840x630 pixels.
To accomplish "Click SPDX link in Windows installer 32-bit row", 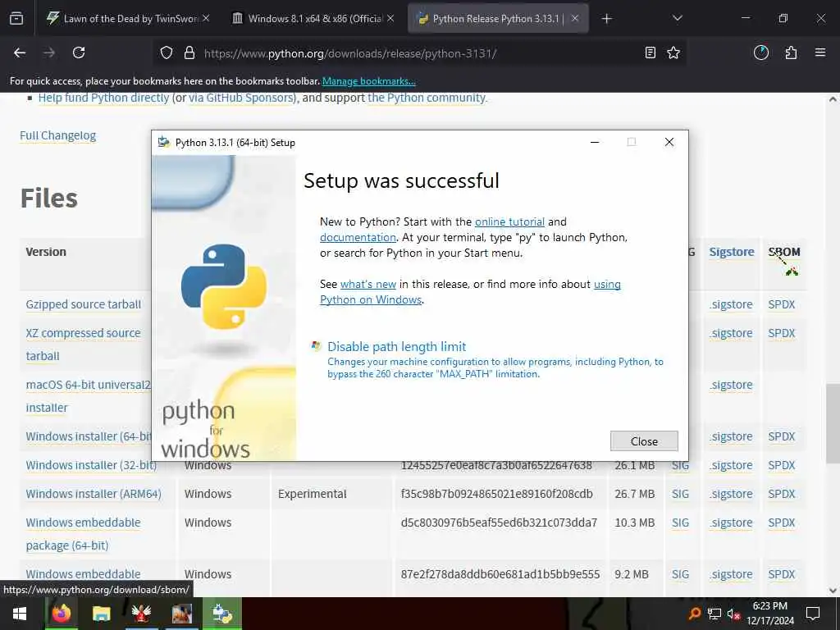I will (x=782, y=466).
